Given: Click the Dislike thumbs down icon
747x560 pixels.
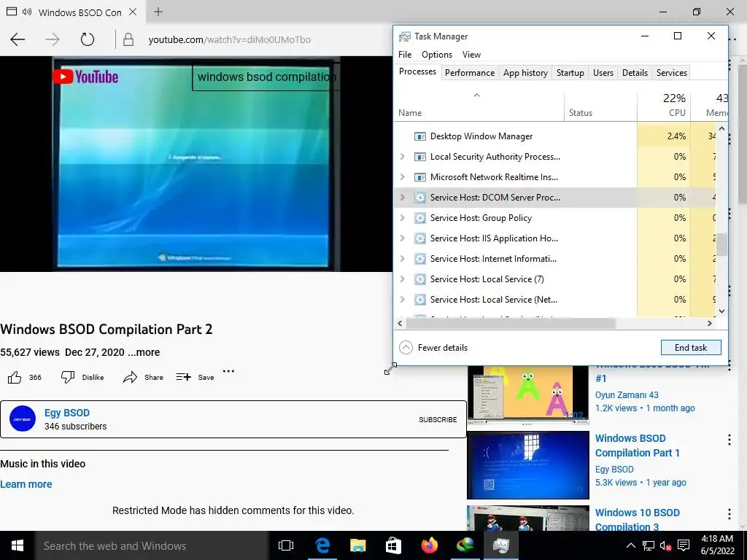Looking at the screenshot, I should coord(68,377).
